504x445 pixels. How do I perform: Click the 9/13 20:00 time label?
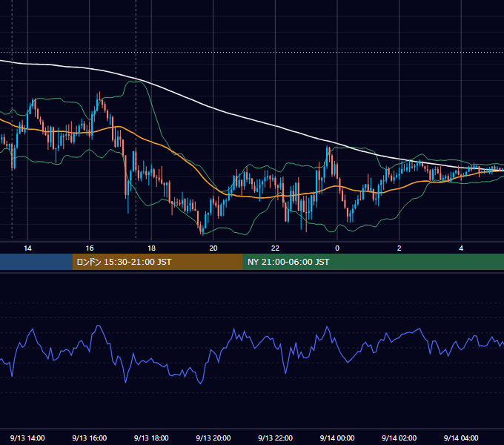(213, 438)
